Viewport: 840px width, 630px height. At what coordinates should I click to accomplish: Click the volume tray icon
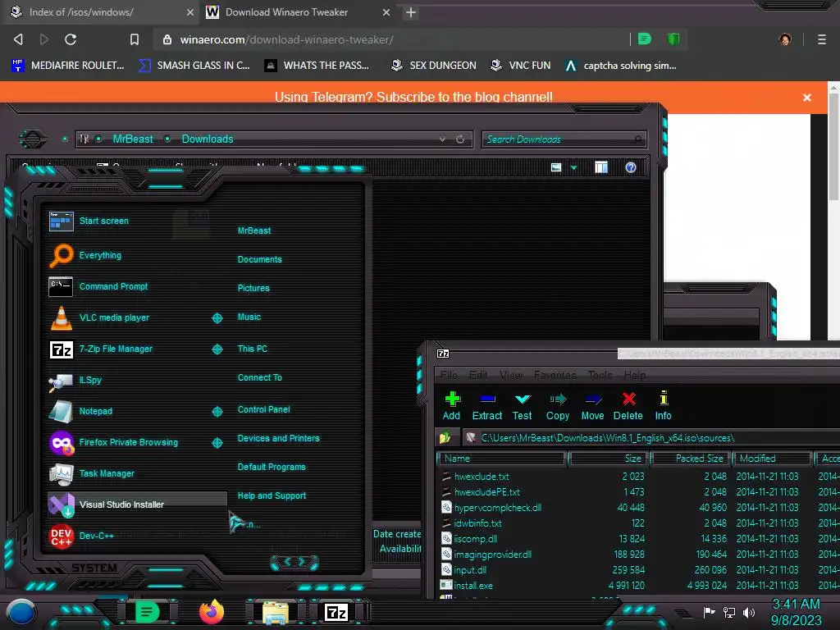749,612
